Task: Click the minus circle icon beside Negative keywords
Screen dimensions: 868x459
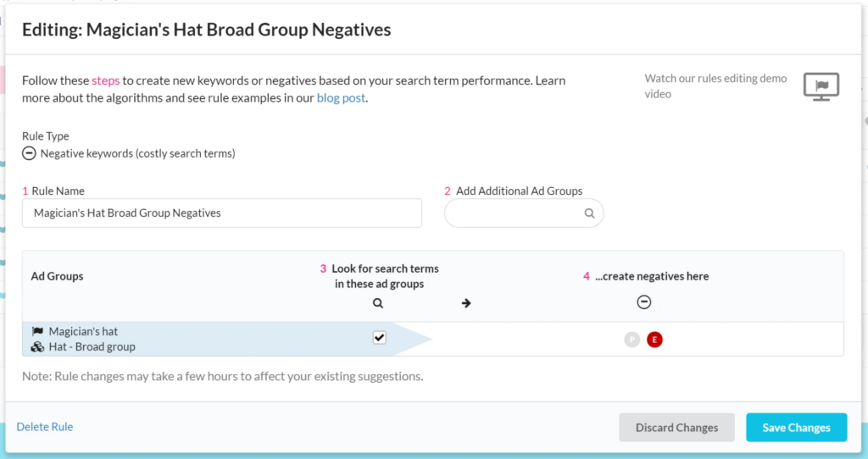Action: click(29, 153)
